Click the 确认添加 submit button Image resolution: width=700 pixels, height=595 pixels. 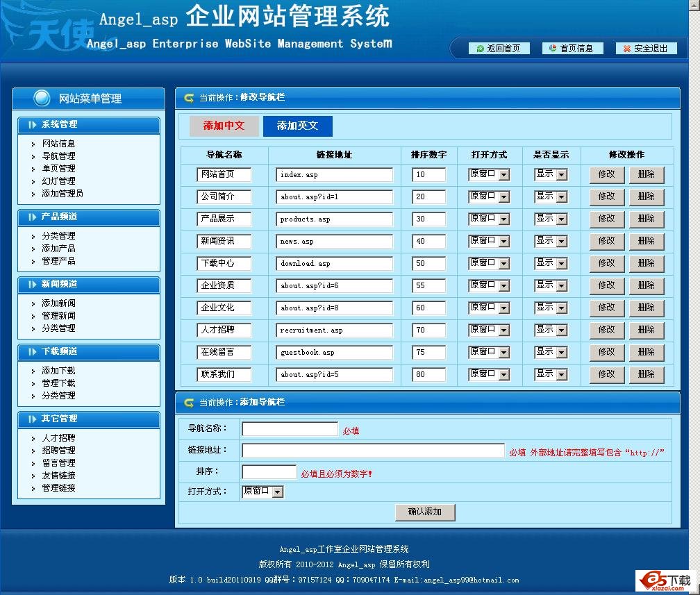click(x=425, y=512)
